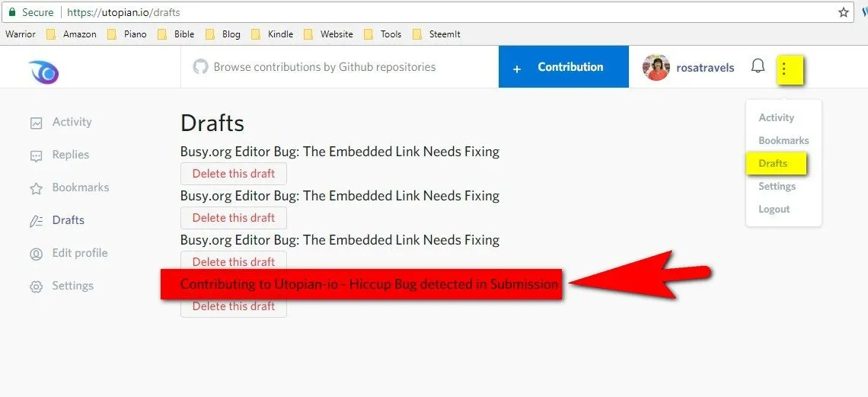Select Bookmarks in dropdown menu
The image size is (868, 397).
(783, 141)
